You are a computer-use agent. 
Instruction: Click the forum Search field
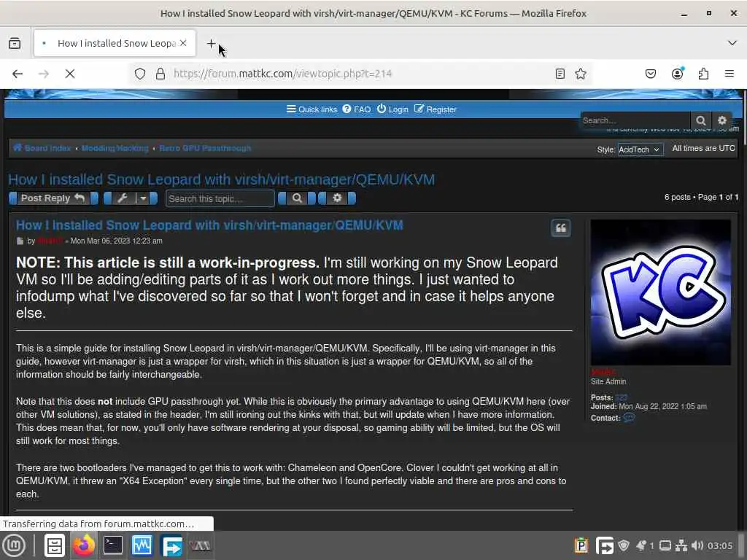click(x=635, y=120)
